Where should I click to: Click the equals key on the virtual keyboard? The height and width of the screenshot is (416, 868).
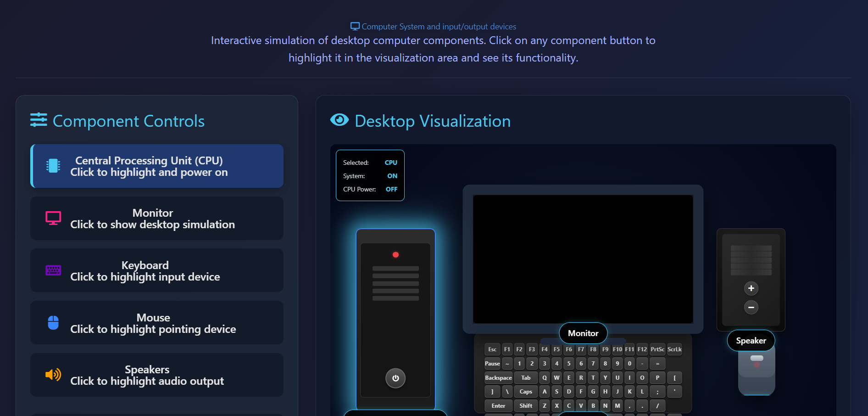[x=657, y=364]
